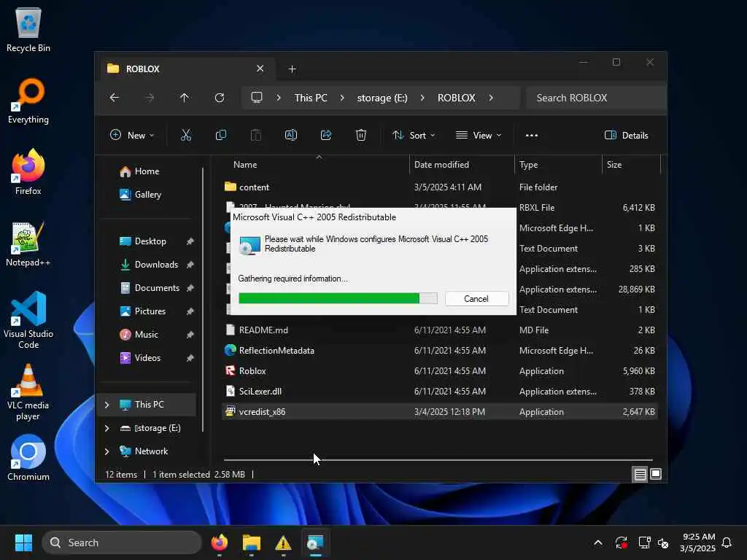Image resolution: width=747 pixels, height=560 pixels.
Task: Open VLC media player shortcut
Action: tap(28, 392)
